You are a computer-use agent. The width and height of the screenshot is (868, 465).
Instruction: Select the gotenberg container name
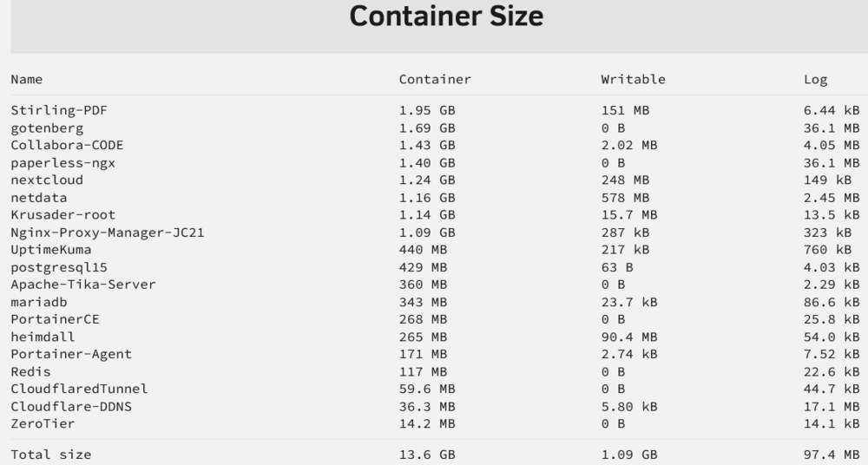click(x=47, y=128)
